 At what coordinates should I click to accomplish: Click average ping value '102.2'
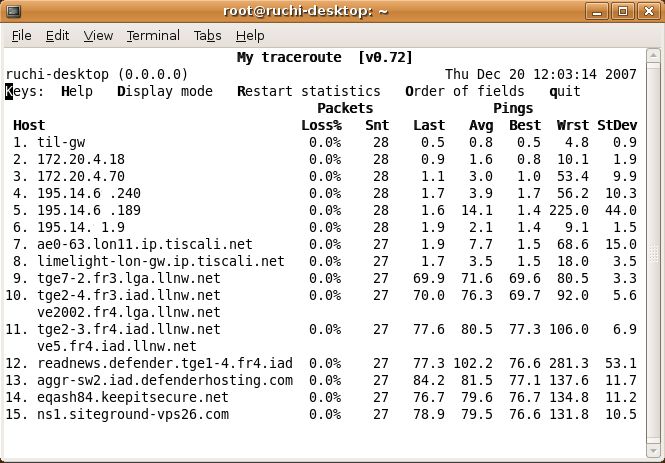473,363
